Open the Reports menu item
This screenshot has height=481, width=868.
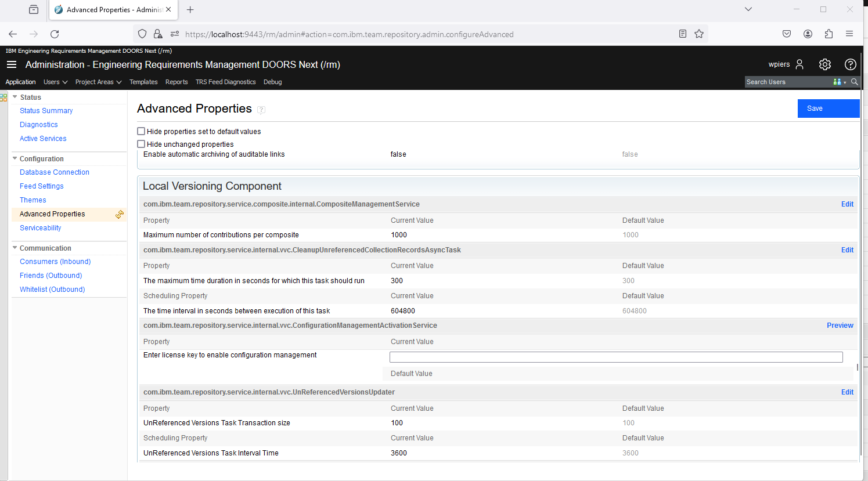[177, 82]
